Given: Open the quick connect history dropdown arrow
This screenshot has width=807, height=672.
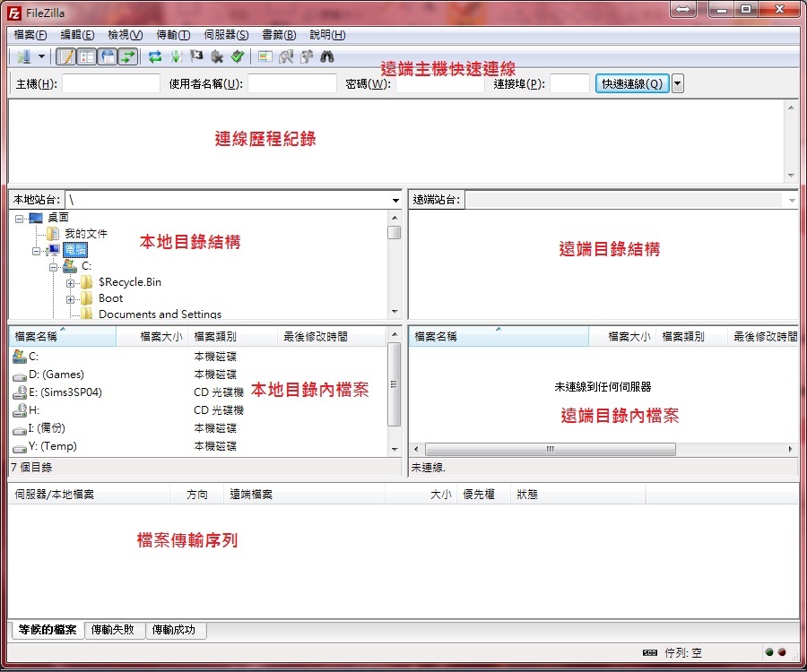Looking at the screenshot, I should pyautogui.click(x=677, y=83).
